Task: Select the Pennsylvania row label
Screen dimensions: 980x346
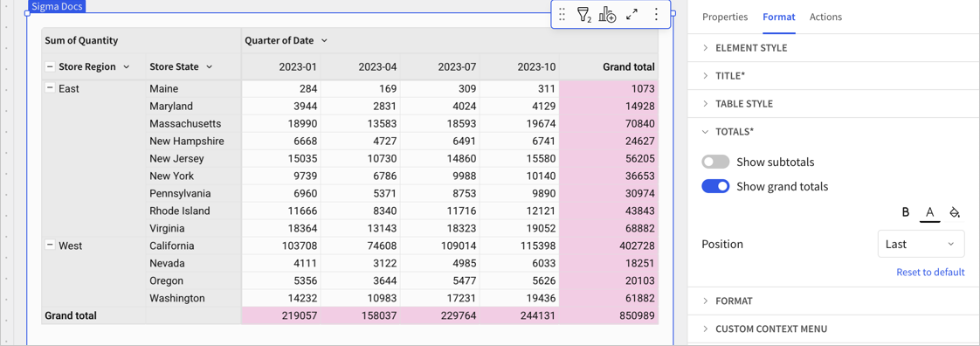Action: (x=180, y=194)
